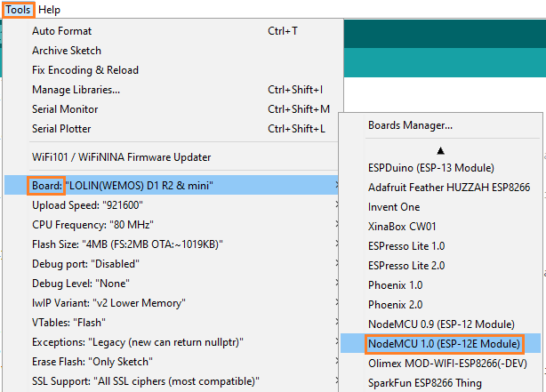Pick the SparkFun ESP8266 Thing board
546x392 pixels.
[425, 382]
